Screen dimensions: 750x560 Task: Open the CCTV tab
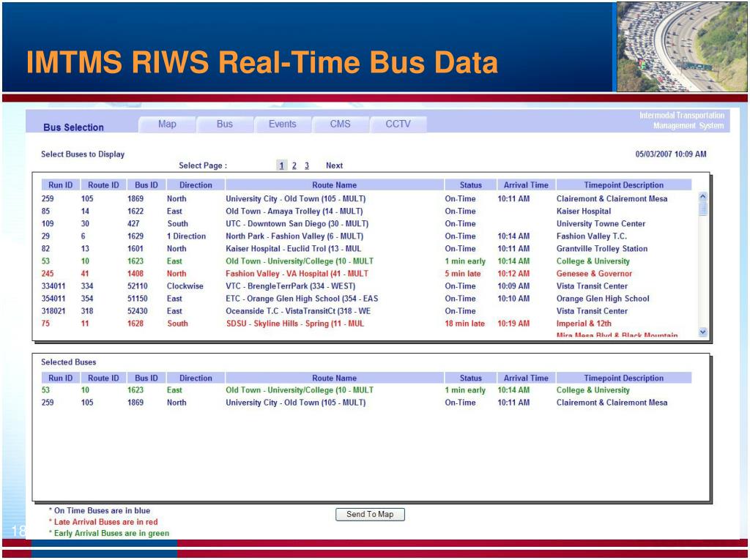pos(398,124)
